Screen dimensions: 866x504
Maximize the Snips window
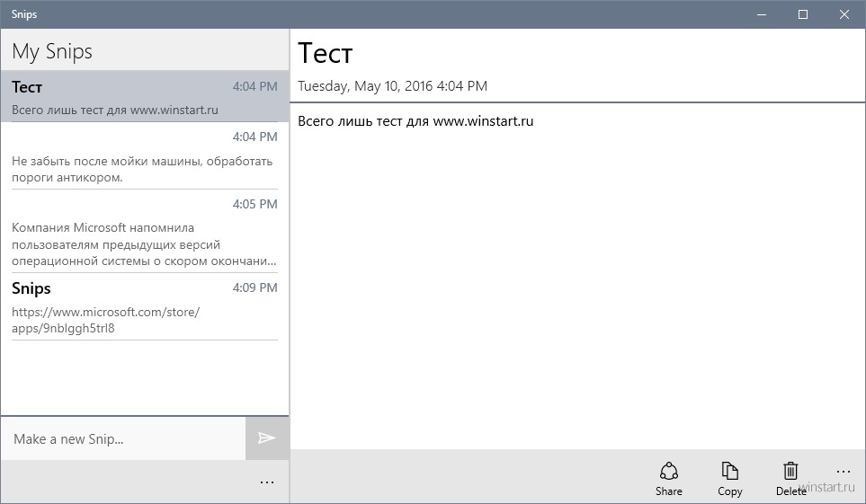(803, 14)
